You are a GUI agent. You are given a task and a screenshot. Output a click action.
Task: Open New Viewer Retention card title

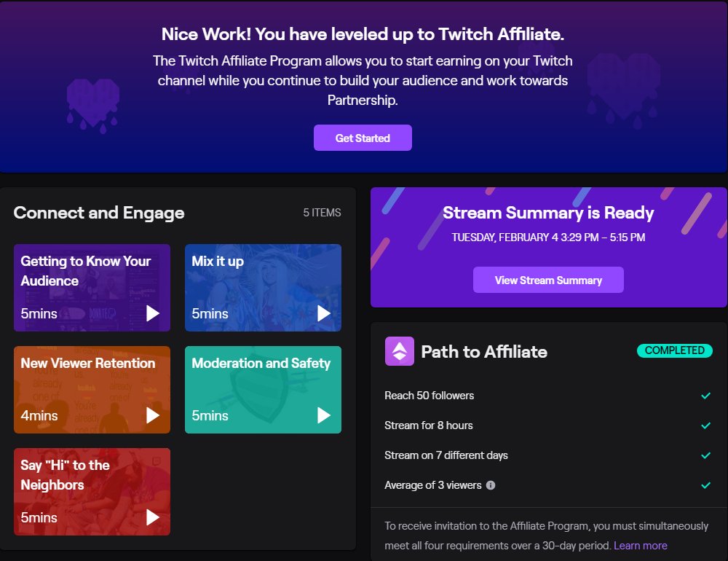tap(88, 363)
